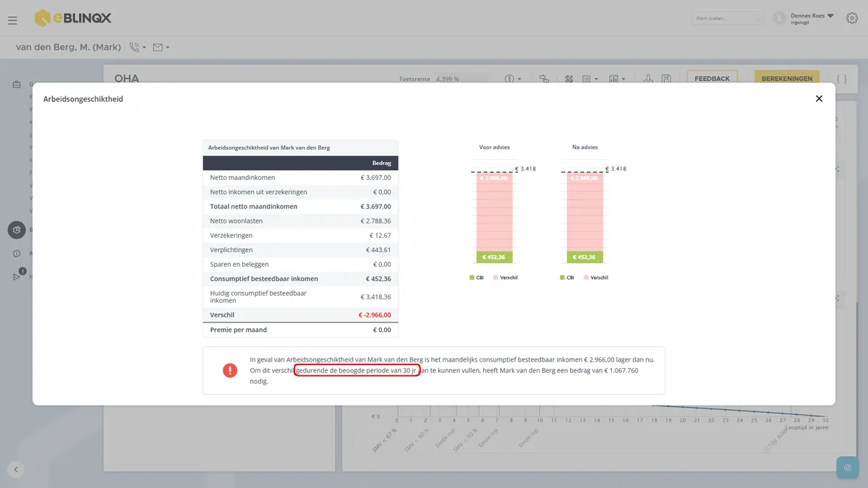Viewport: 868px width, 488px height.
Task: Click the Netto woonlasten value € 2.788,36
Action: tap(376, 221)
